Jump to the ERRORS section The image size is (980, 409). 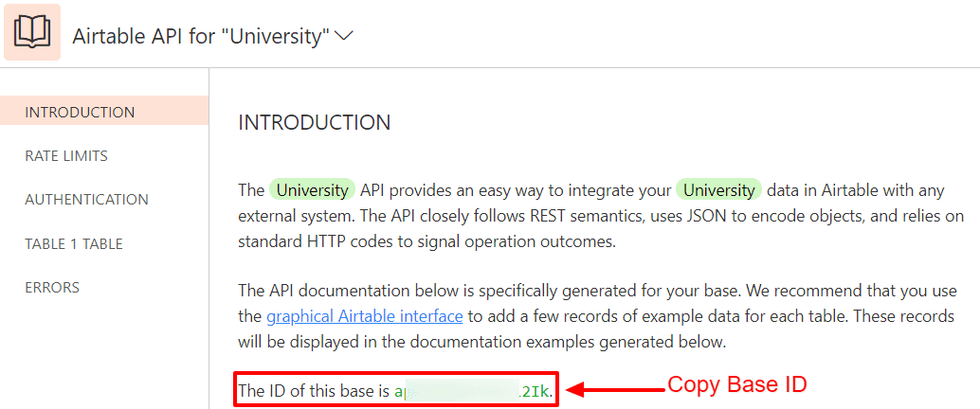52,287
